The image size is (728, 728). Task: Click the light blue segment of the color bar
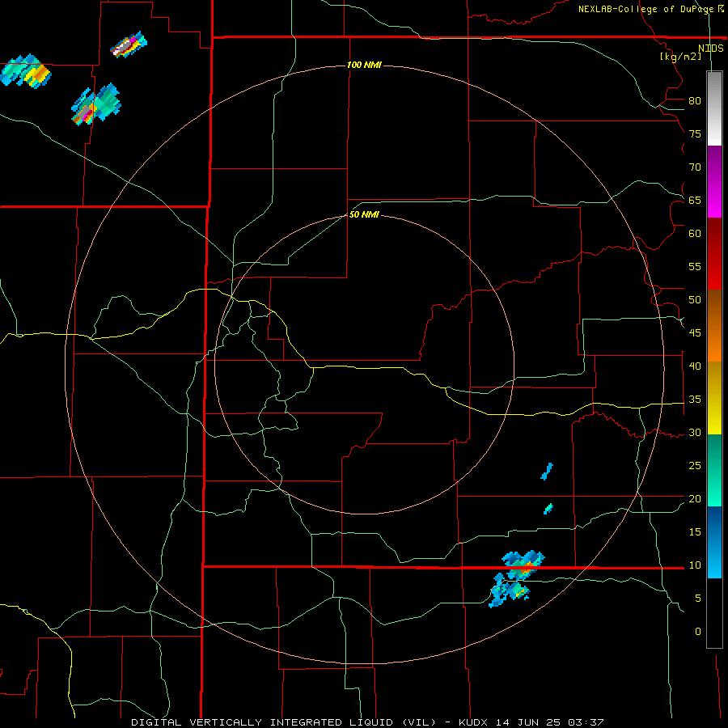click(x=714, y=542)
